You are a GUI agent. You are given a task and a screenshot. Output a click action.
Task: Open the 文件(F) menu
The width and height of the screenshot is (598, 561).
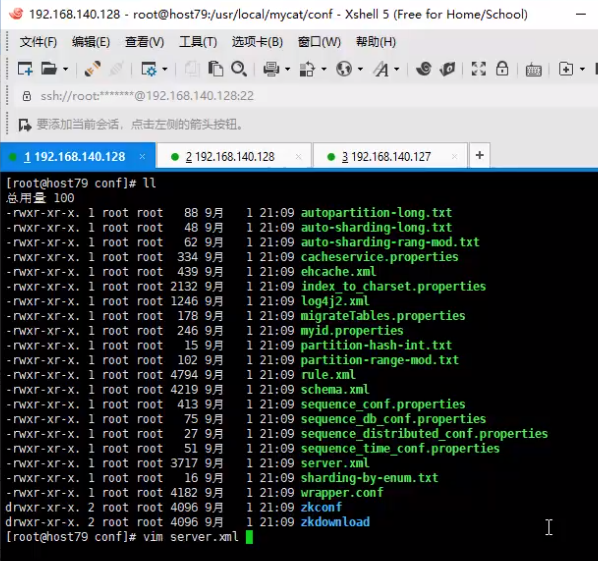coord(38,42)
